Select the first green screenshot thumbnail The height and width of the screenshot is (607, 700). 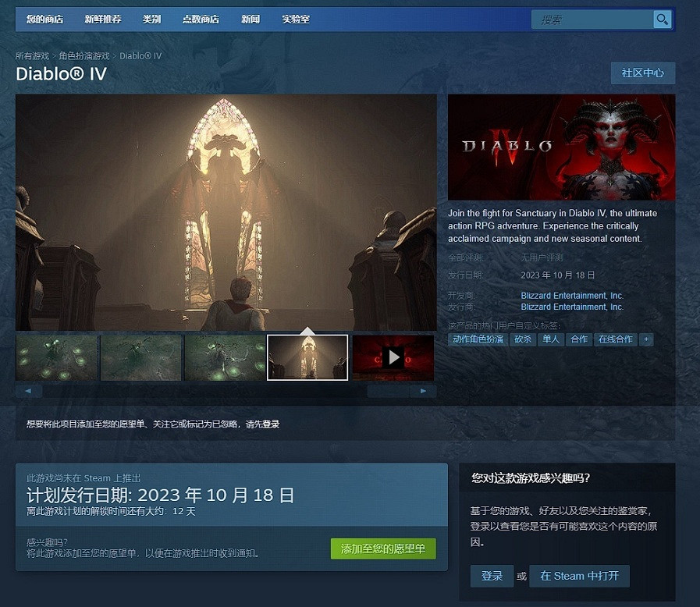point(56,357)
